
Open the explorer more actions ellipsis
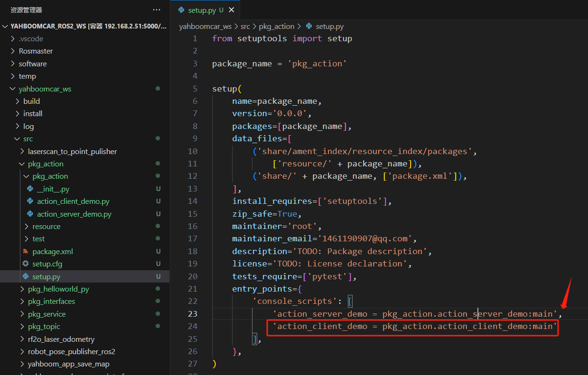pos(157,9)
